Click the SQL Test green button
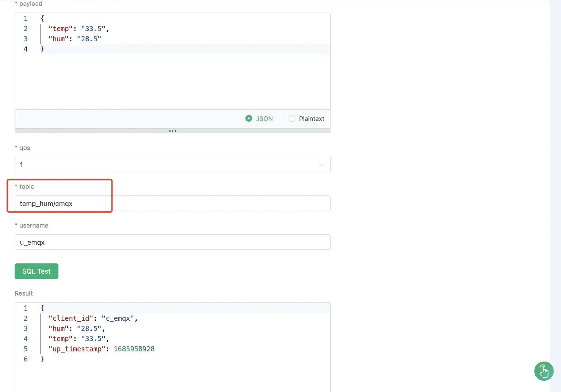Screen dimensions: 561x392 point(36,271)
